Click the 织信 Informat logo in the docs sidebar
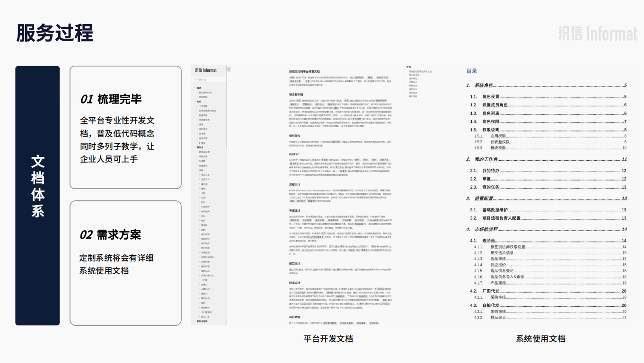644x363 pixels. [x=205, y=70]
